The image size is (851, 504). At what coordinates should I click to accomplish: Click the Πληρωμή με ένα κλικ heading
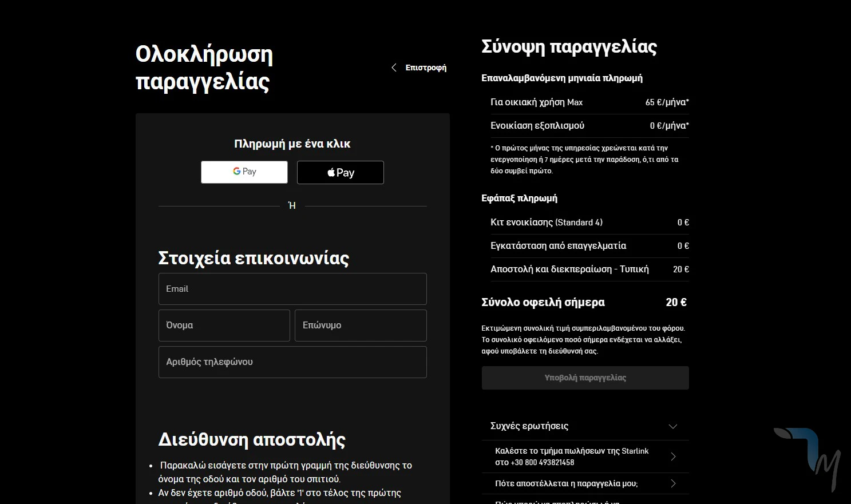[x=292, y=144]
